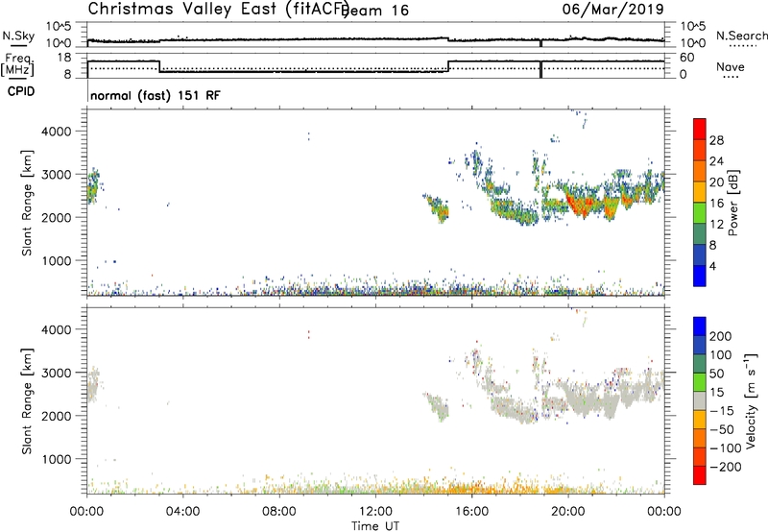Click the date '06/Mar/2019'
768x532 pixels.
[612, 9]
